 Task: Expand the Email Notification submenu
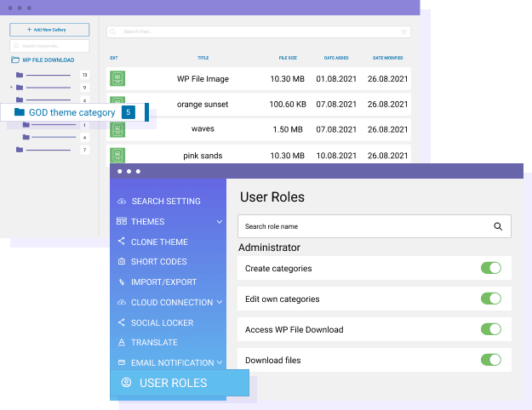click(x=220, y=362)
